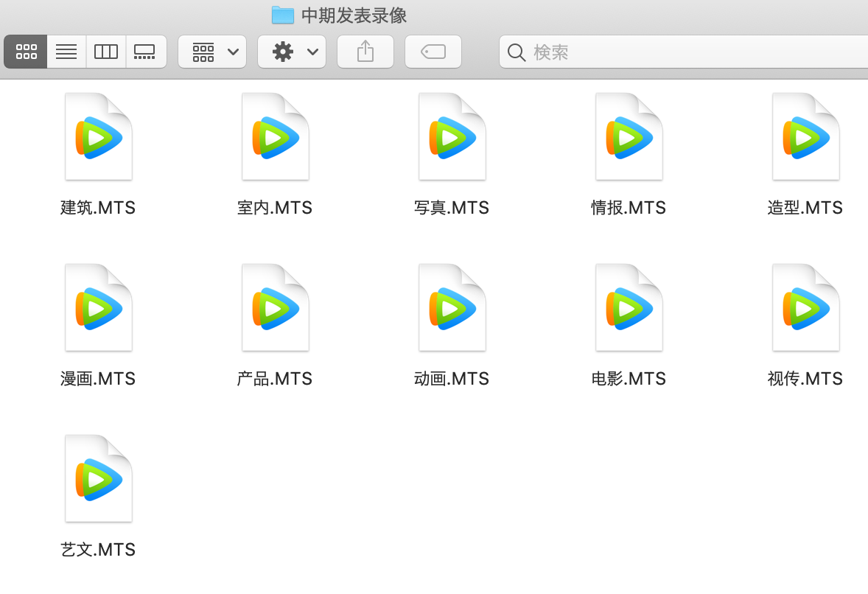Image resolution: width=868 pixels, height=594 pixels.
Task: Open the group-by arrangement dropdown
Action: [x=212, y=52]
